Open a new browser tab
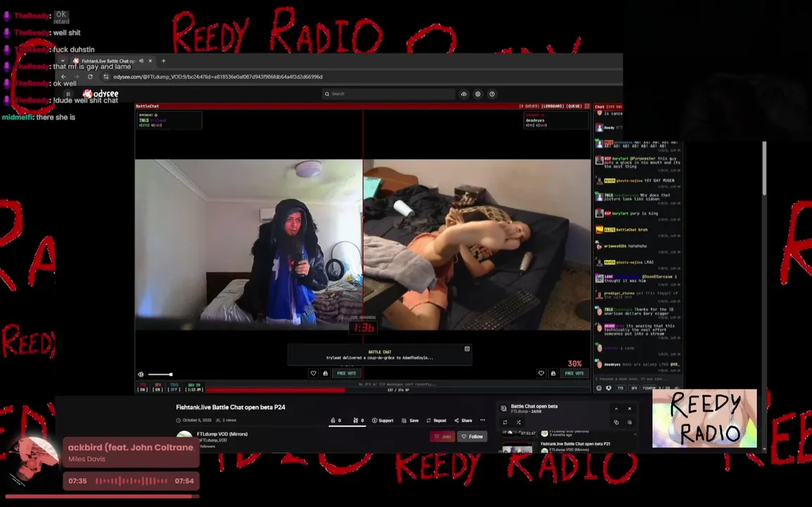Screen dimensions: 812x507 tap(164, 61)
